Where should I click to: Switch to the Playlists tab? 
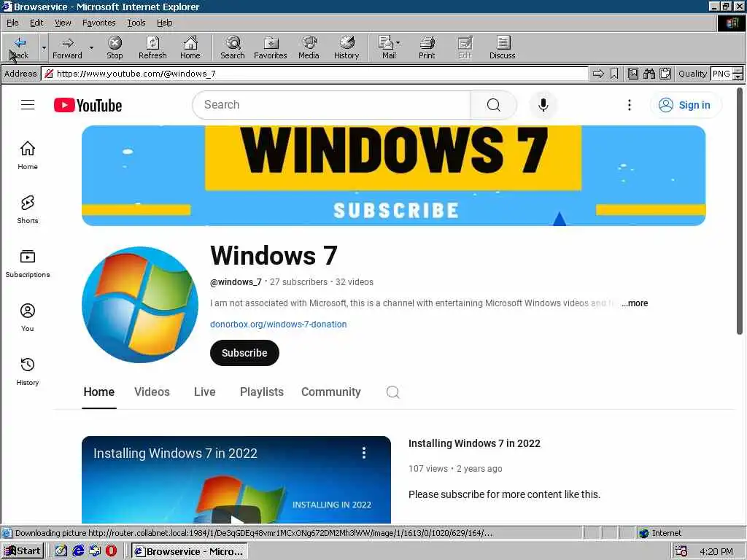pyautogui.click(x=262, y=392)
